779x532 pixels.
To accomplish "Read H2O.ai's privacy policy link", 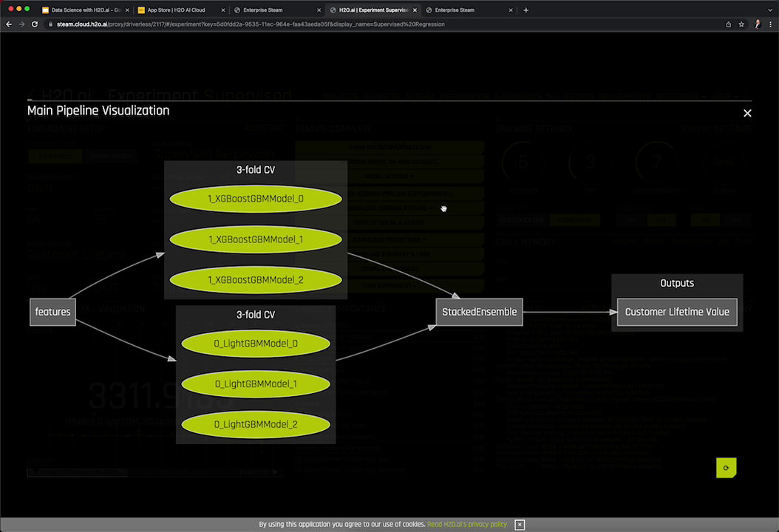I will 467,525.
